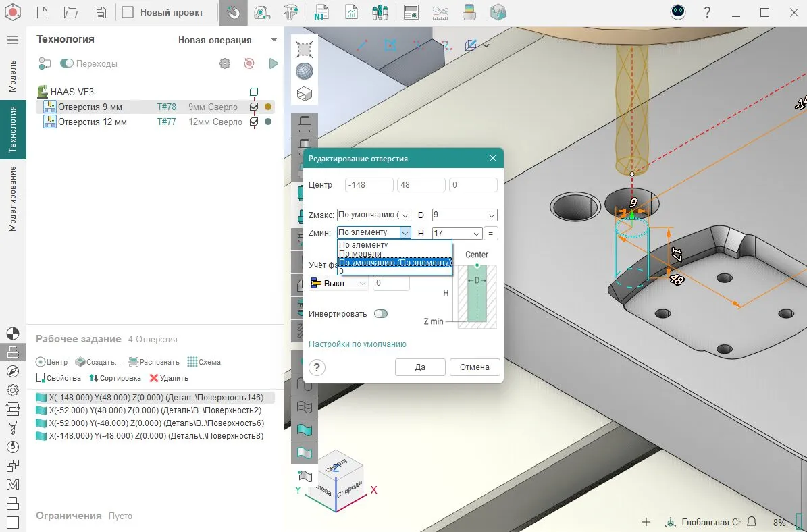Click the magnet snap icon in top toolbar
Viewport: 807px width, 532px height.
tap(233, 13)
